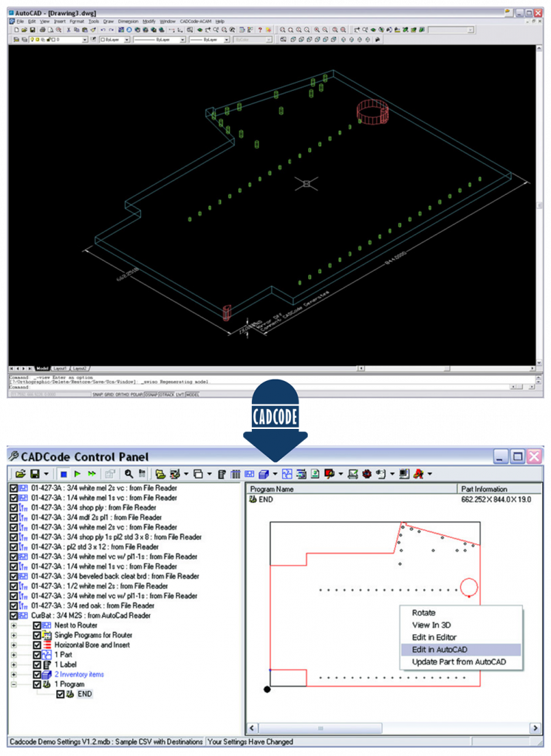This screenshot has height=756, width=551.
Task: Collapse the 1 Program tree node
Action: coord(13,684)
